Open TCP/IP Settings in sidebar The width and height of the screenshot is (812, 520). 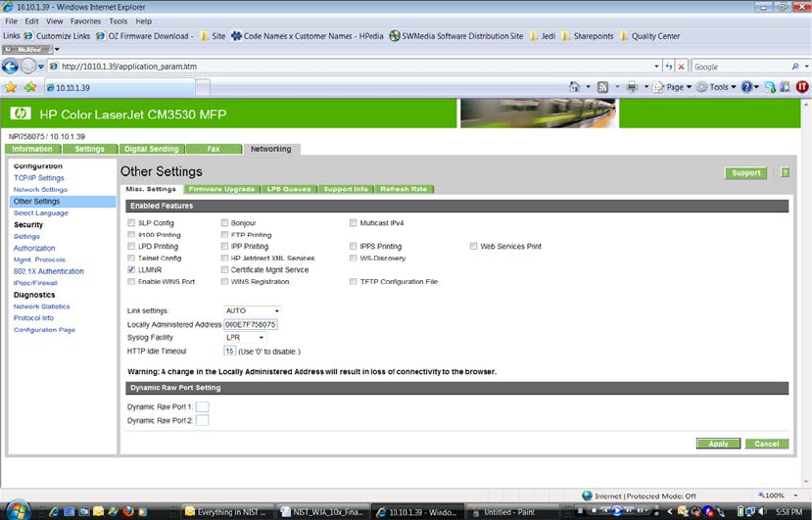[39, 177]
